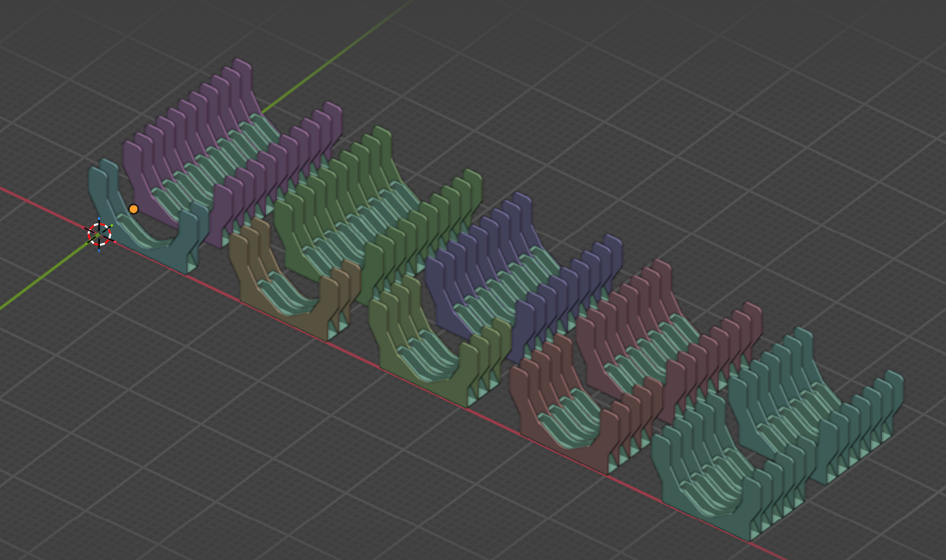Viewport: 946px width, 560px height.
Task: Click the orange object origin dot
Action: pos(133,209)
